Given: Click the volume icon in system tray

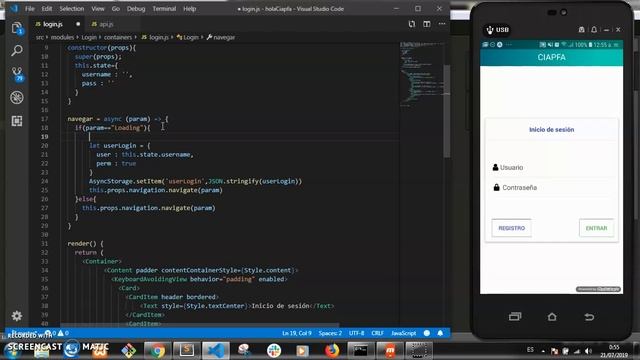Looking at the screenshot, I should click(588, 351).
